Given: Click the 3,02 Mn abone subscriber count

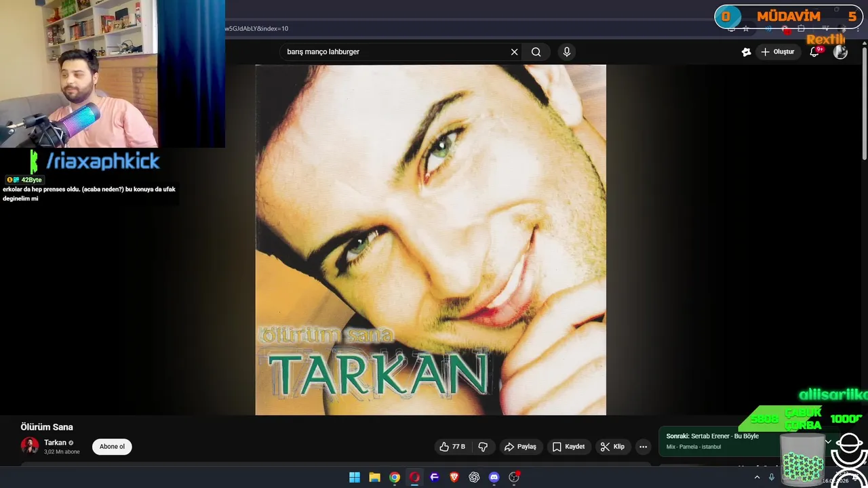Looking at the screenshot, I should [62, 452].
